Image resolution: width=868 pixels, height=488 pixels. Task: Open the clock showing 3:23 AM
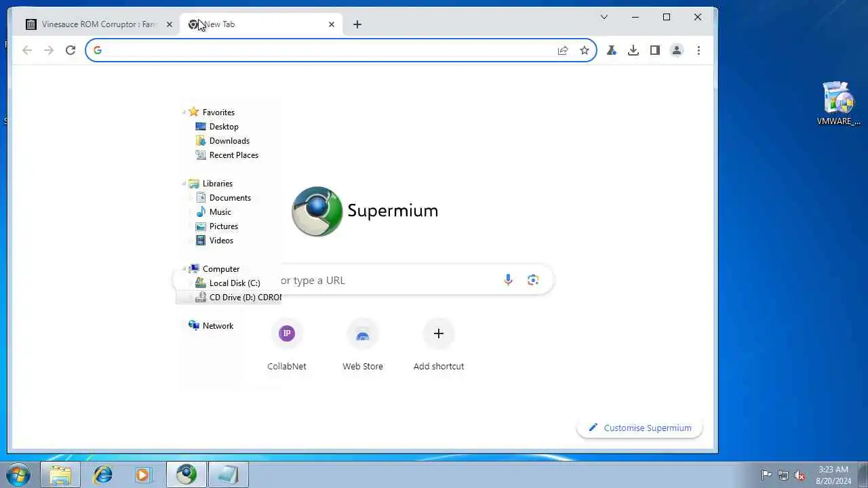click(x=833, y=475)
